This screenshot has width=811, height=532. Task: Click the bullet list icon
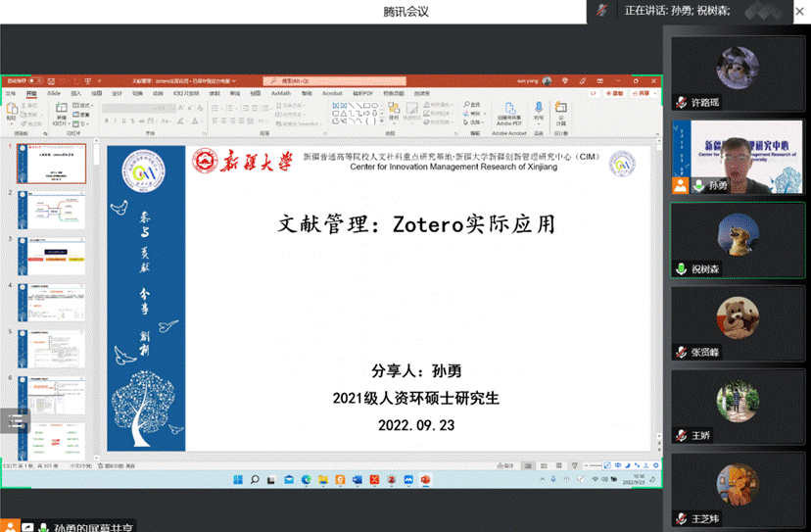(215, 108)
